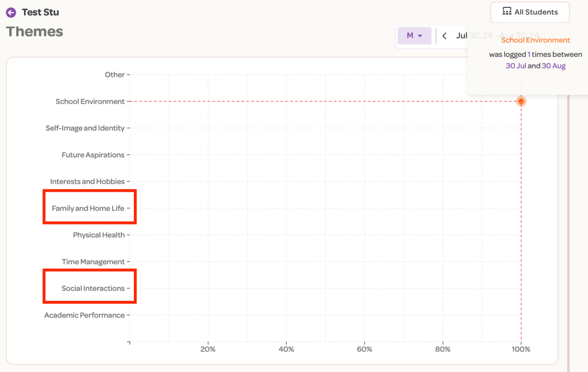588x372 pixels.
Task: Click the School Environment axis label
Action: click(90, 102)
